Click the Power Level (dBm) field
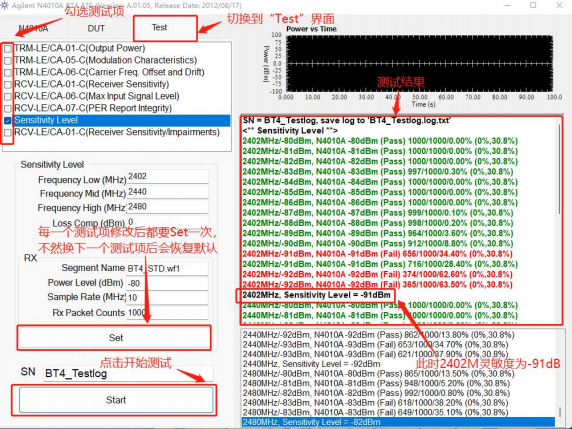 coord(167,283)
